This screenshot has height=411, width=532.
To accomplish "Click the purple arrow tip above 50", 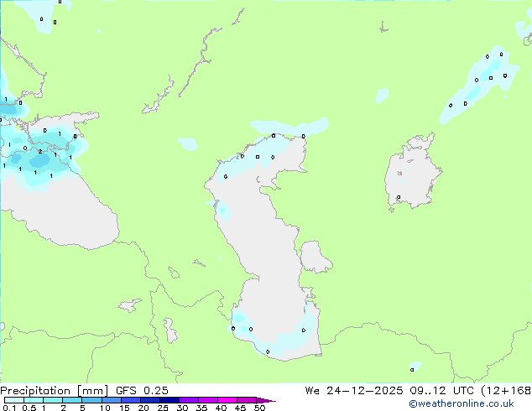I will (266, 400).
